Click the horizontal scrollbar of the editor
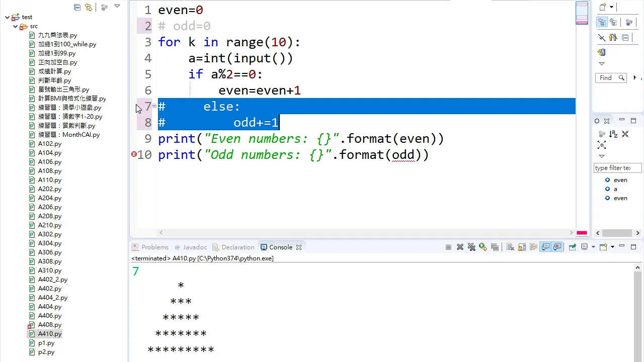This screenshot has width=644, height=362. coord(366,233)
